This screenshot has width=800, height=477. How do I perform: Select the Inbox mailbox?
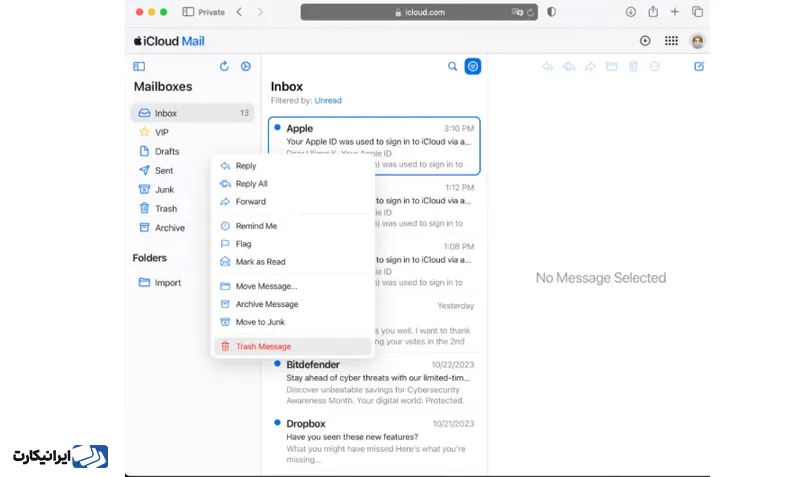(192, 113)
